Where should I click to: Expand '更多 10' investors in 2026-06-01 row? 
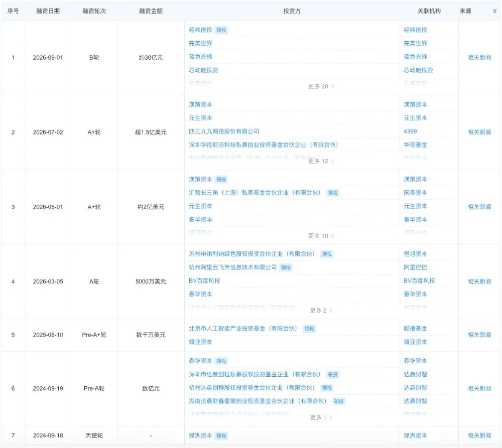pyautogui.click(x=321, y=236)
